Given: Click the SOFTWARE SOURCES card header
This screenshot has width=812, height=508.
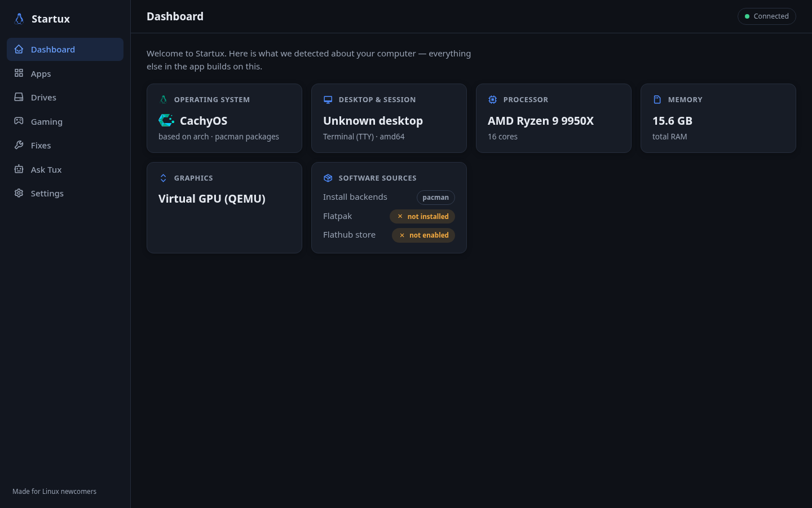Looking at the screenshot, I should [378, 178].
